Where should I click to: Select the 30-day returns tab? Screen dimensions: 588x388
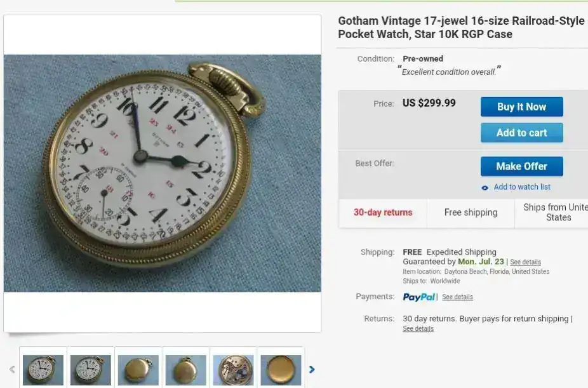383,213
